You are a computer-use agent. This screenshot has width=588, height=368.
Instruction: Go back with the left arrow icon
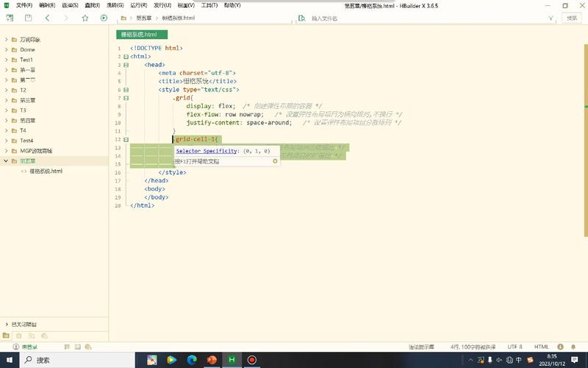coord(47,18)
